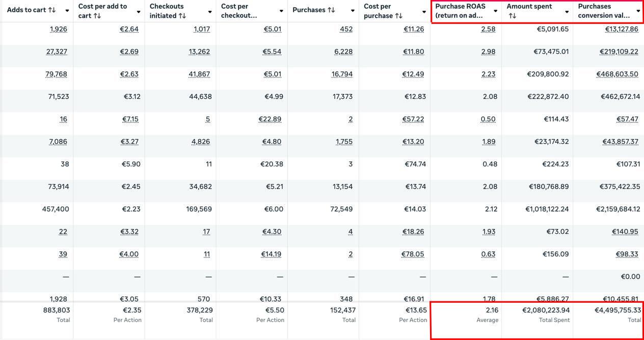Select the €209,800.92 amount spent cell

click(x=548, y=74)
